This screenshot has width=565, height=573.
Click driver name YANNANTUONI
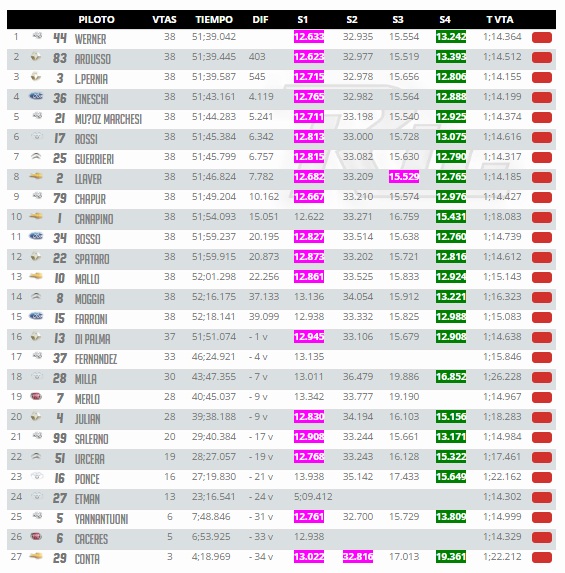tap(101, 519)
